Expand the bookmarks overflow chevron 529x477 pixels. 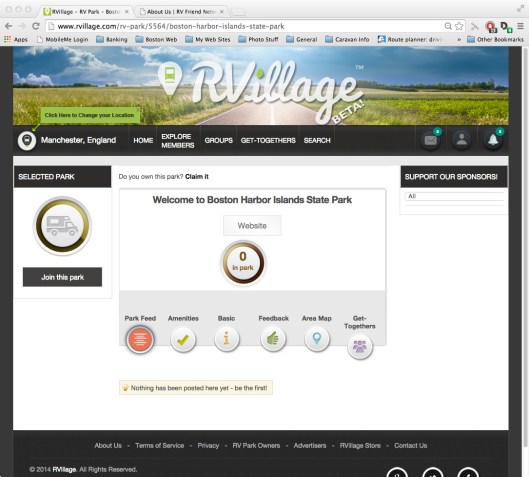coord(459,39)
